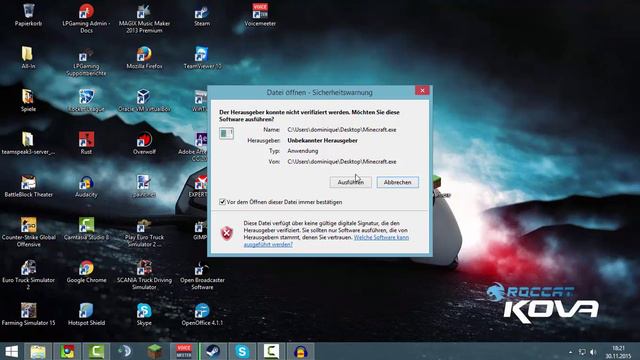Open the 'Welche Software kann ausgeführt werden?' link
The image size is (640, 360).
click(326, 241)
